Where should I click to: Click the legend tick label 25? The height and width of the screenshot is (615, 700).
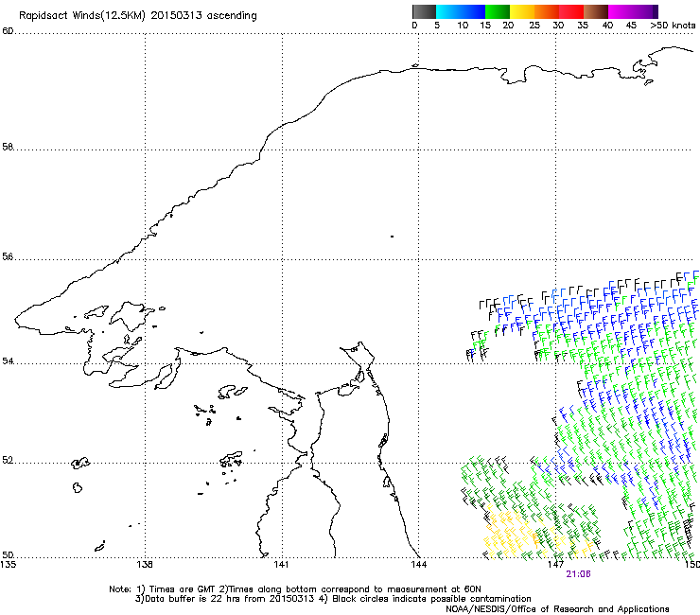point(534,26)
